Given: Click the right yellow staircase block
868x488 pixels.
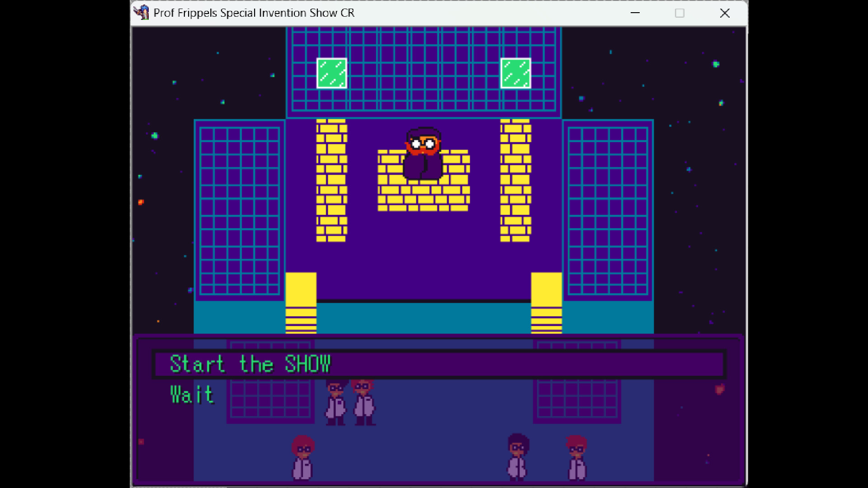Looking at the screenshot, I should tap(546, 303).
